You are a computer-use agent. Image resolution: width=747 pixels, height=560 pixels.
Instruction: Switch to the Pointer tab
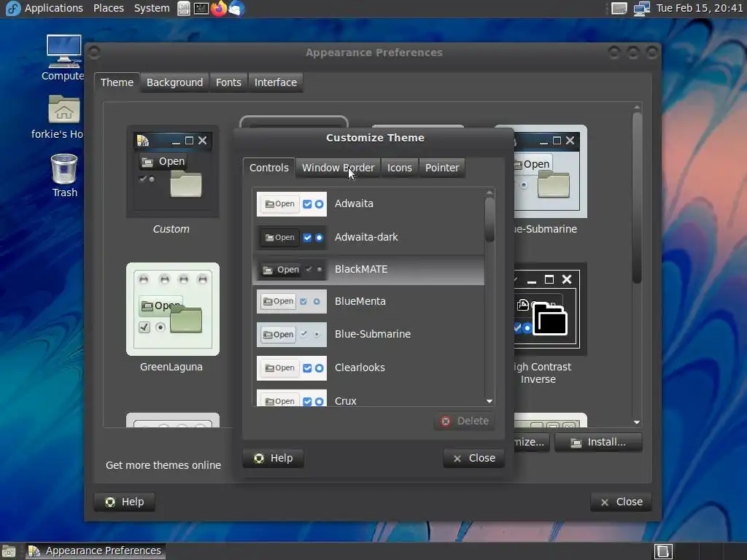[x=442, y=168]
